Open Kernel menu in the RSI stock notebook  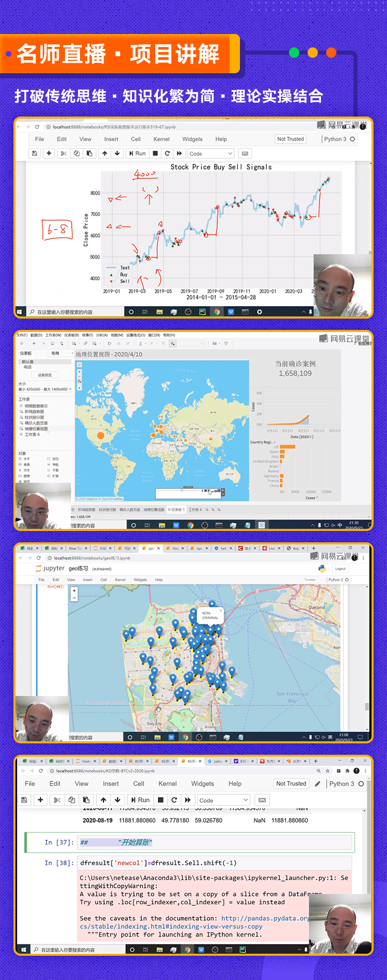point(162,139)
